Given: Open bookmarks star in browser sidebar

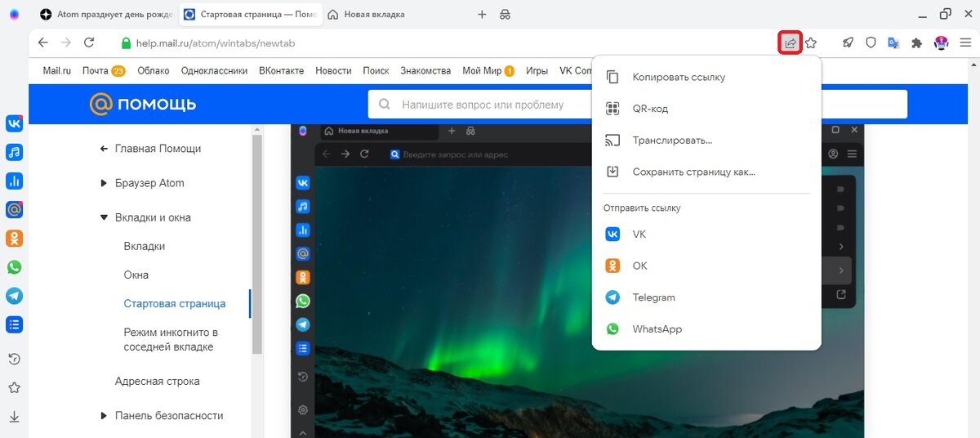Looking at the screenshot, I should [14, 387].
